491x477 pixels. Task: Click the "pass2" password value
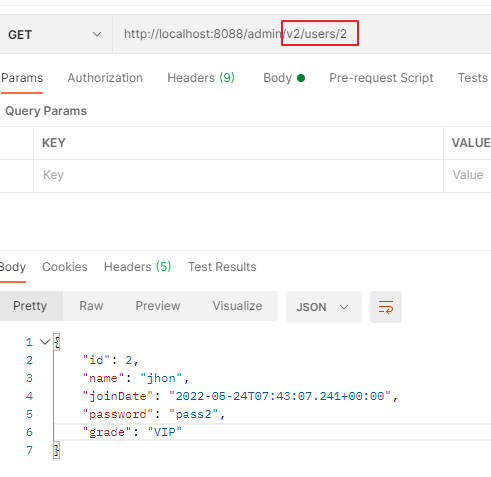194,414
